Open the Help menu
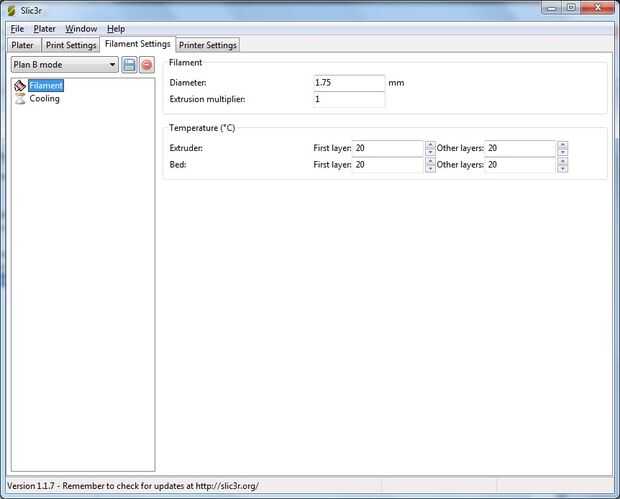The height and width of the screenshot is (499, 620). [x=116, y=29]
